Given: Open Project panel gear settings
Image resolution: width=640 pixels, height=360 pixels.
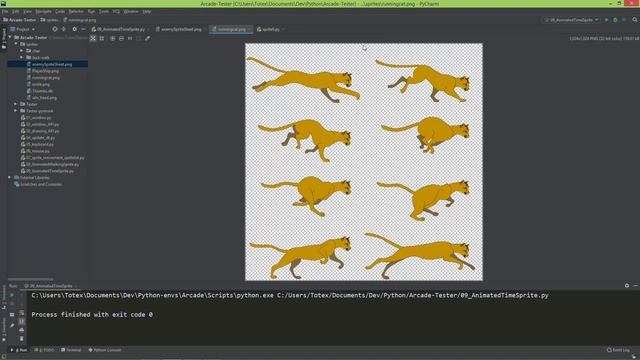Looking at the screenshot, I should click(x=74, y=29).
